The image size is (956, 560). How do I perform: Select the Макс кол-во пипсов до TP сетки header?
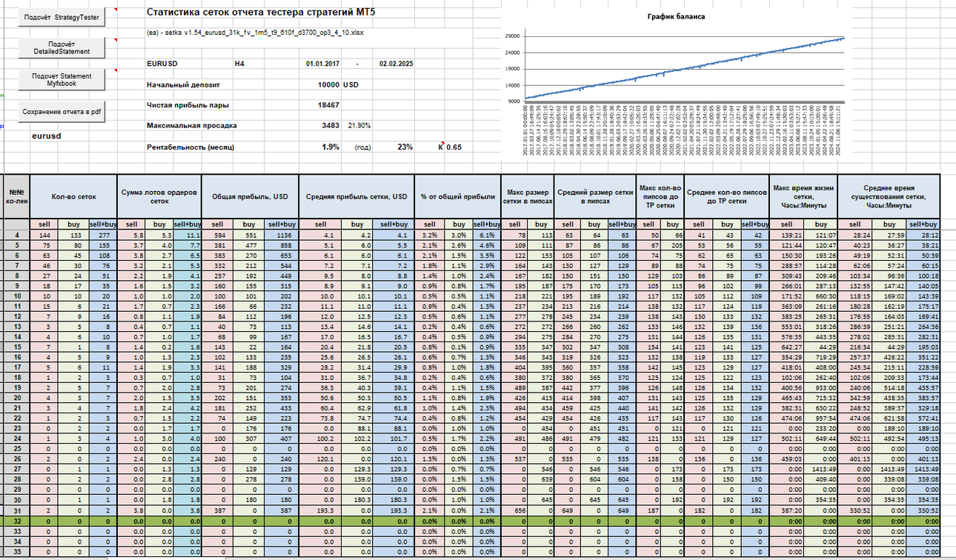(660, 197)
